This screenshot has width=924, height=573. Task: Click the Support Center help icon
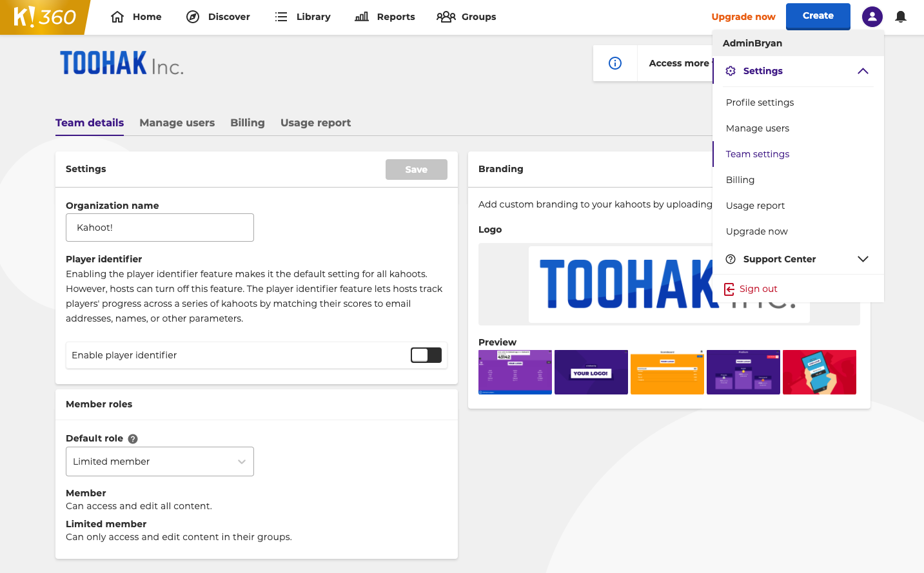point(731,259)
